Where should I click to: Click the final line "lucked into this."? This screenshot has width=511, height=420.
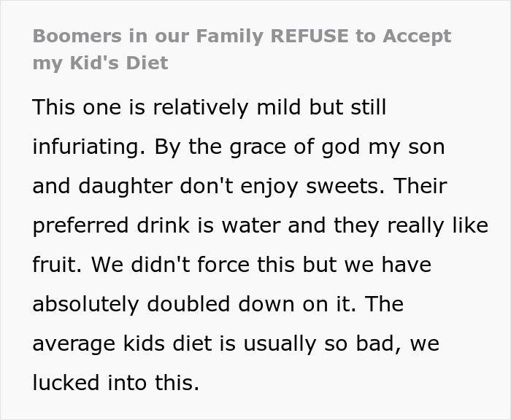(x=115, y=383)
